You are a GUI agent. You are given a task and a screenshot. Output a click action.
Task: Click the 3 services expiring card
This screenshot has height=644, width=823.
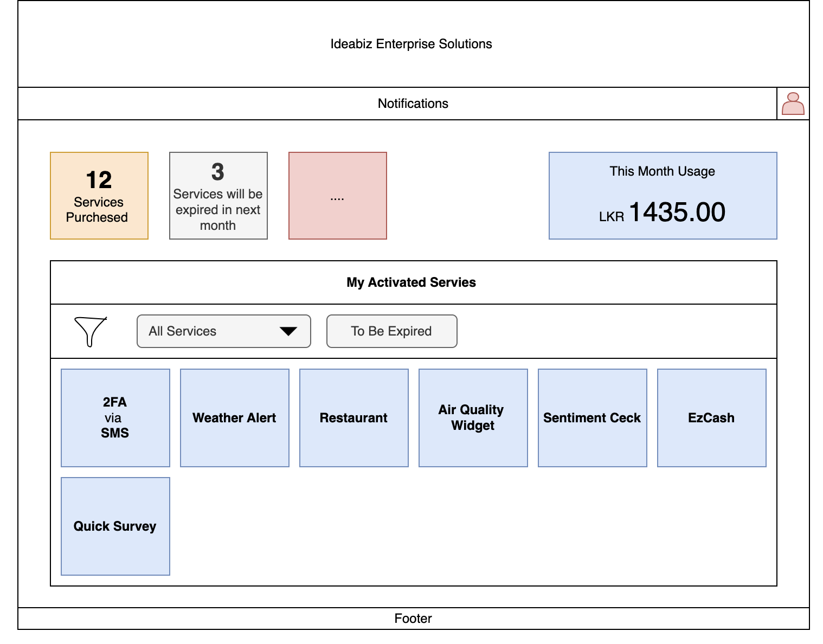218,196
